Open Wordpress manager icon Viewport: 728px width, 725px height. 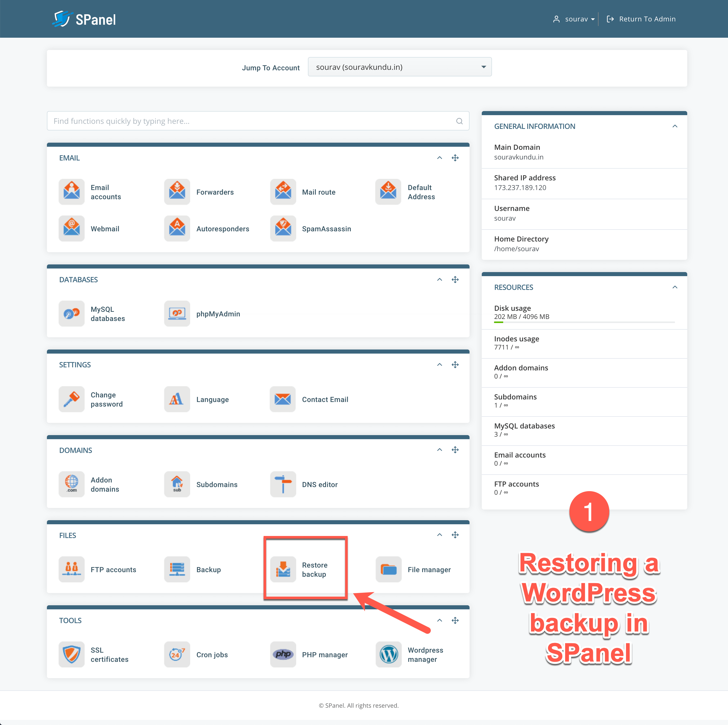coord(388,655)
